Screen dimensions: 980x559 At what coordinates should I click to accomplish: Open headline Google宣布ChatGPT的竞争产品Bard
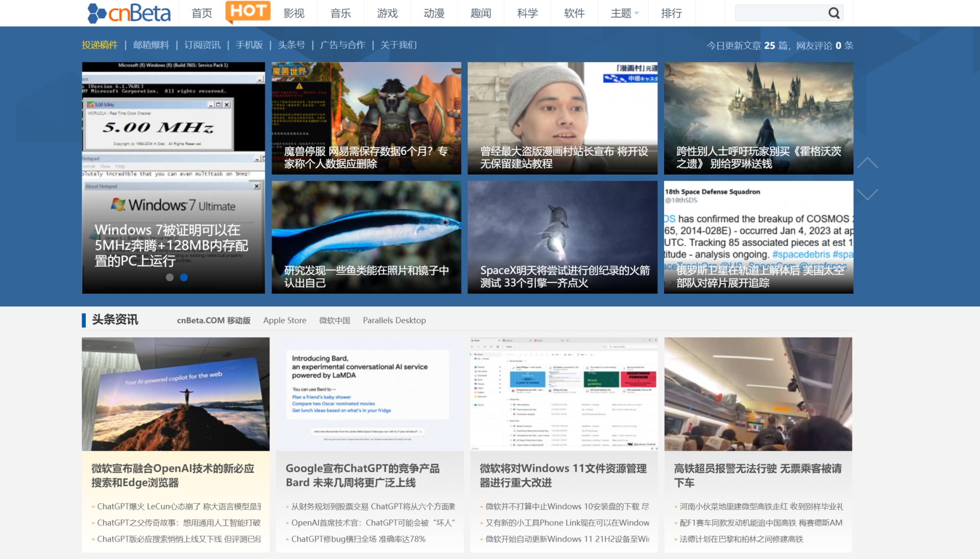pos(362,475)
